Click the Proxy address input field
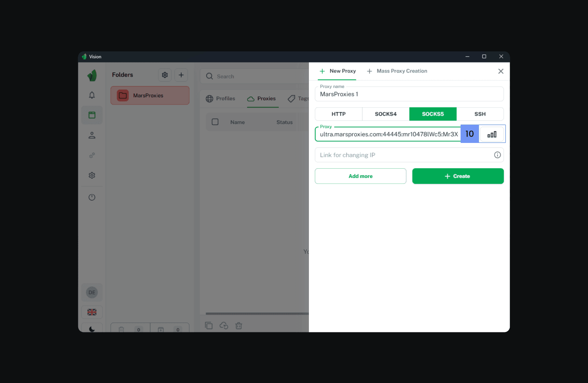This screenshot has width=588, height=383. point(388,134)
